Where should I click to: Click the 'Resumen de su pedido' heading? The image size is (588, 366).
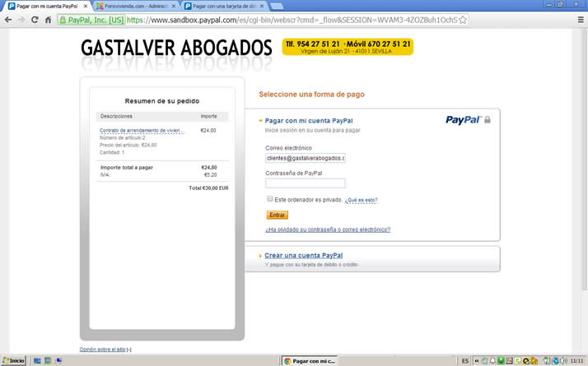[162, 101]
